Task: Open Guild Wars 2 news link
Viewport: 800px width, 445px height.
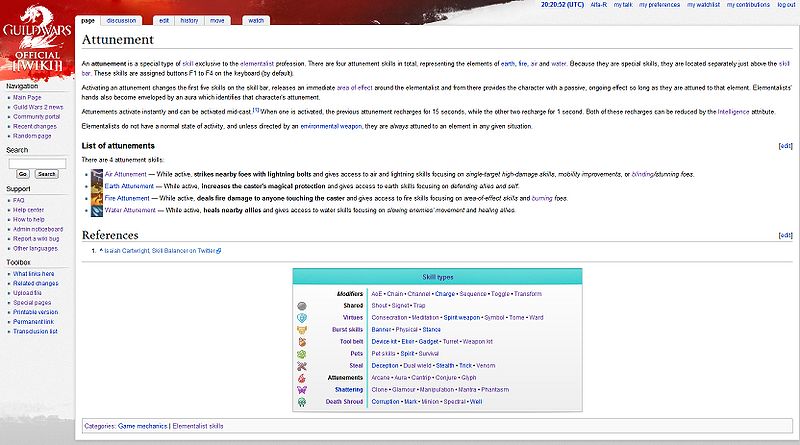Action: [38, 107]
